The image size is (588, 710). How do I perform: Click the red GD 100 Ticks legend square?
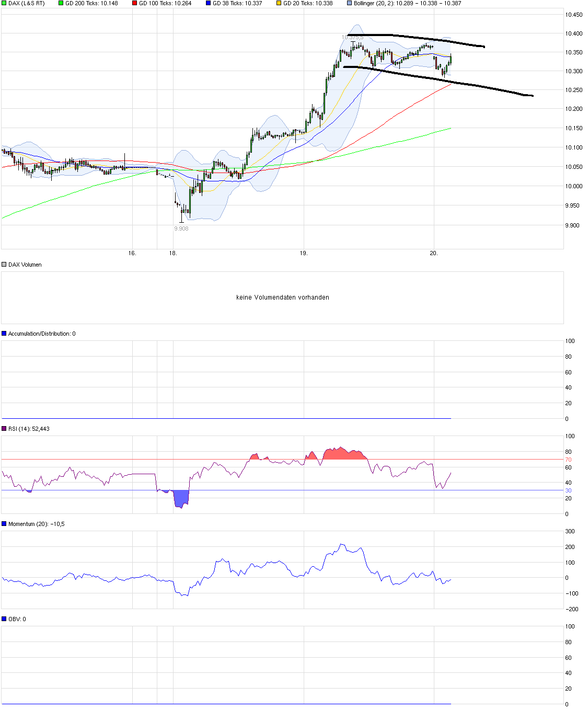point(134,3)
